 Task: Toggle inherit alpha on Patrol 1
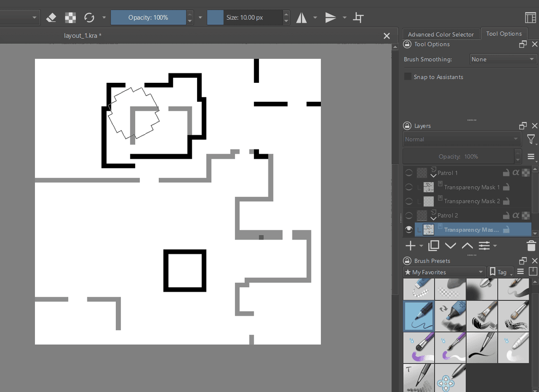[x=516, y=173]
